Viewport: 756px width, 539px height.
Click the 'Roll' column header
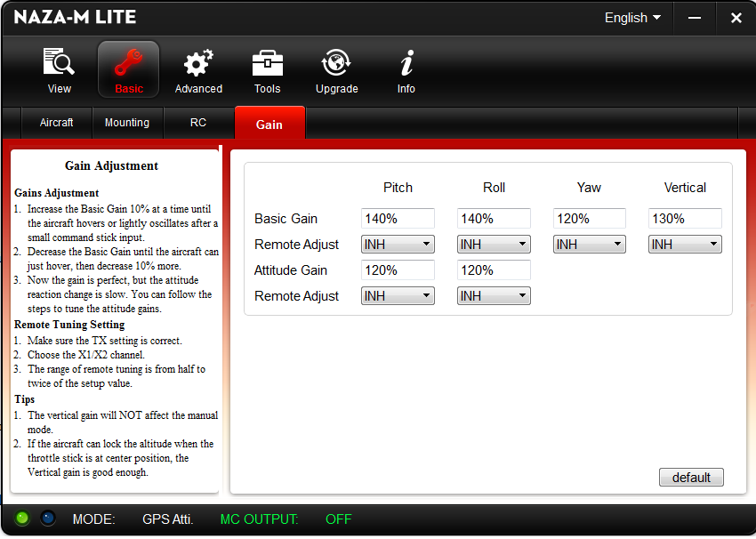pos(494,188)
